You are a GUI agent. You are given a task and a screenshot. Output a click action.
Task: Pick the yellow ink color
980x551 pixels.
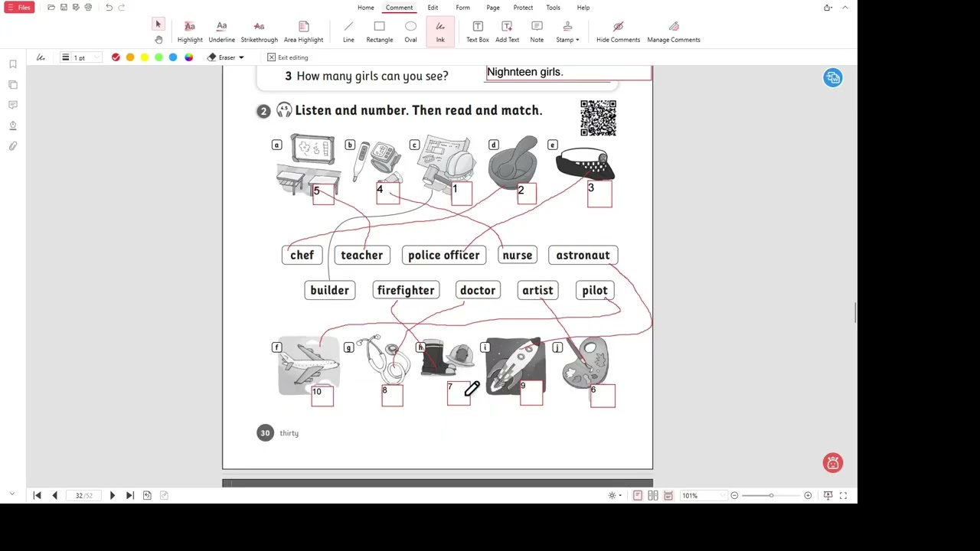[145, 57]
